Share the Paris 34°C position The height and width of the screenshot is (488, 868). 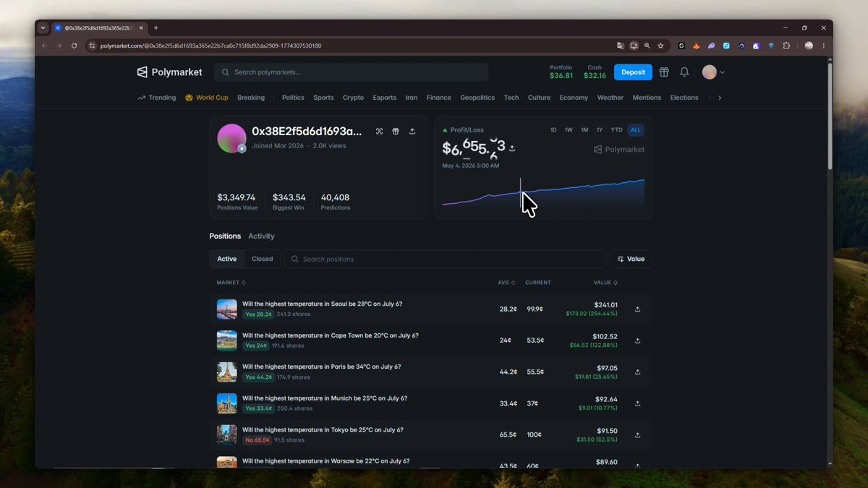tap(637, 372)
